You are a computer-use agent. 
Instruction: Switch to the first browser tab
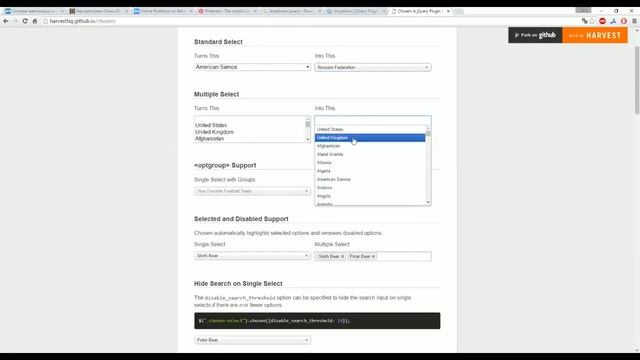(33, 11)
